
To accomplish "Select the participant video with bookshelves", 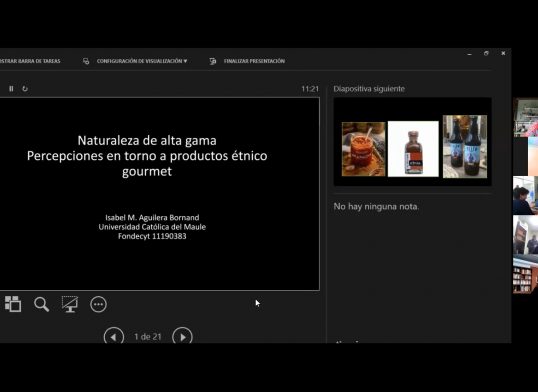I will pos(525,274).
